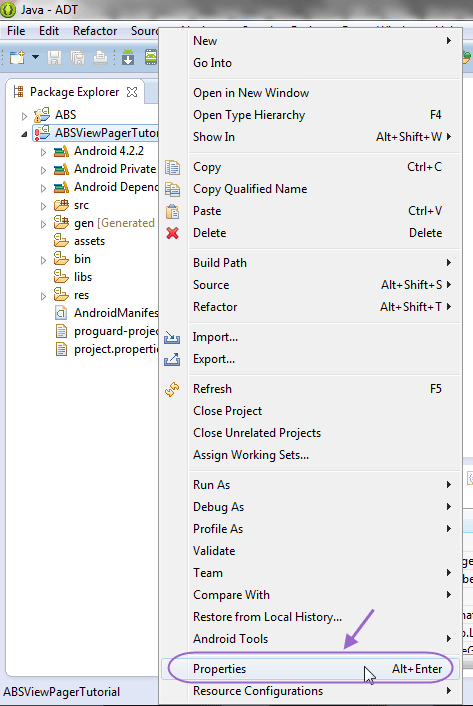Open dropdown arrow next to New wizard

click(x=35, y=57)
